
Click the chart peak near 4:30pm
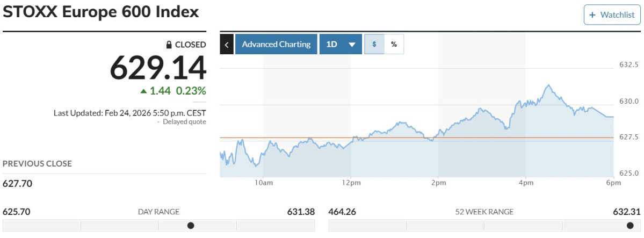pos(548,85)
